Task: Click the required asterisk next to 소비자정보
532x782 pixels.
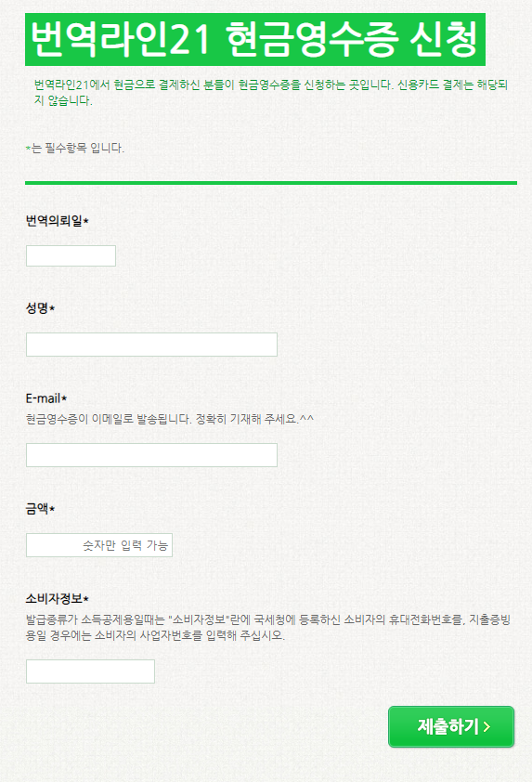Action: (85, 598)
